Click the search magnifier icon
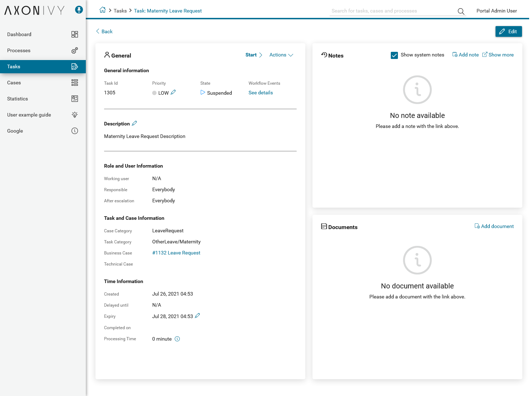Screen dimensions: 532x396 coord(461,11)
